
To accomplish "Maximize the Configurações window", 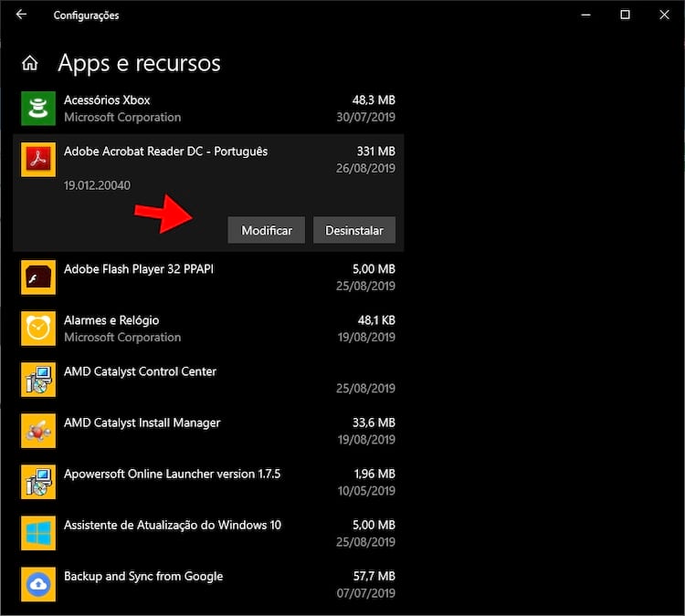I will [625, 15].
